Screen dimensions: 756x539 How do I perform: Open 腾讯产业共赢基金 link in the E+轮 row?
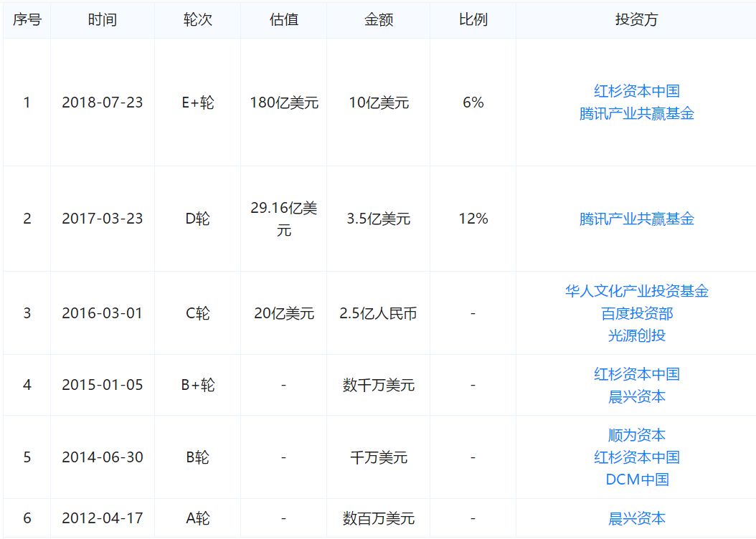click(x=636, y=114)
